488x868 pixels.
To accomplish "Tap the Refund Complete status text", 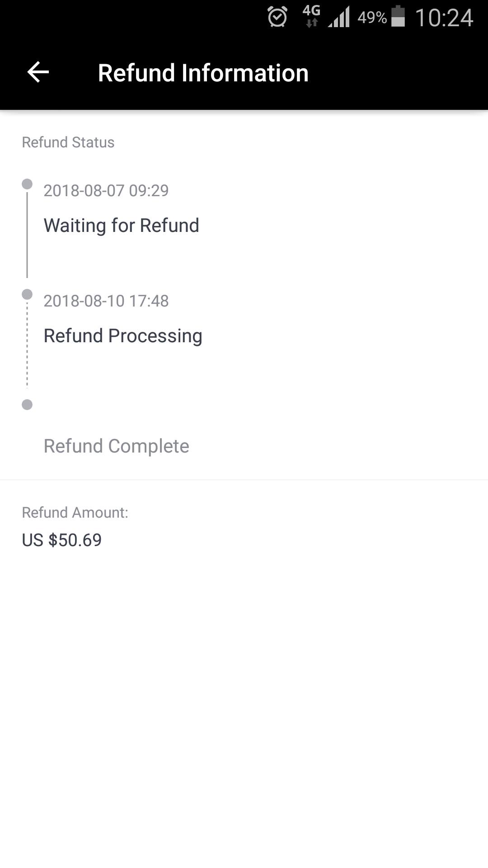I will [x=116, y=446].
